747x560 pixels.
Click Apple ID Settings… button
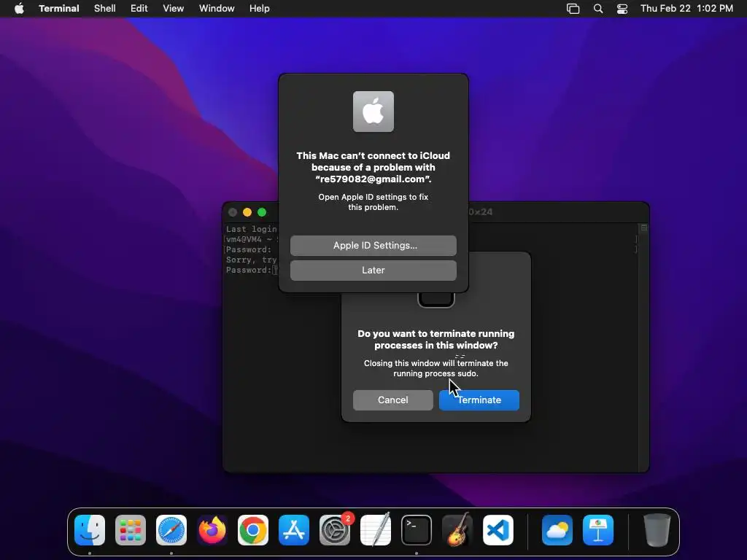pos(373,246)
